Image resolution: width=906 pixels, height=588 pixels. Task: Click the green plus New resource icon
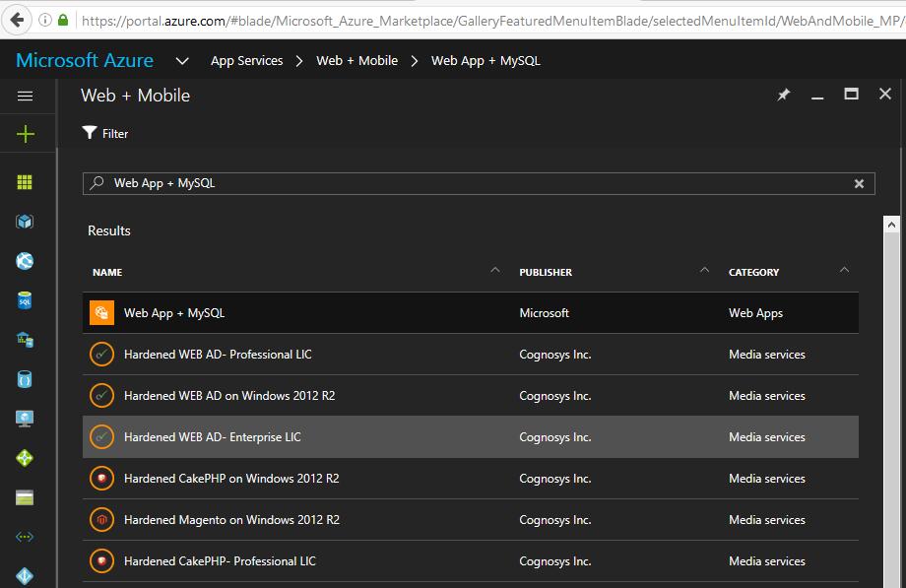(25, 134)
